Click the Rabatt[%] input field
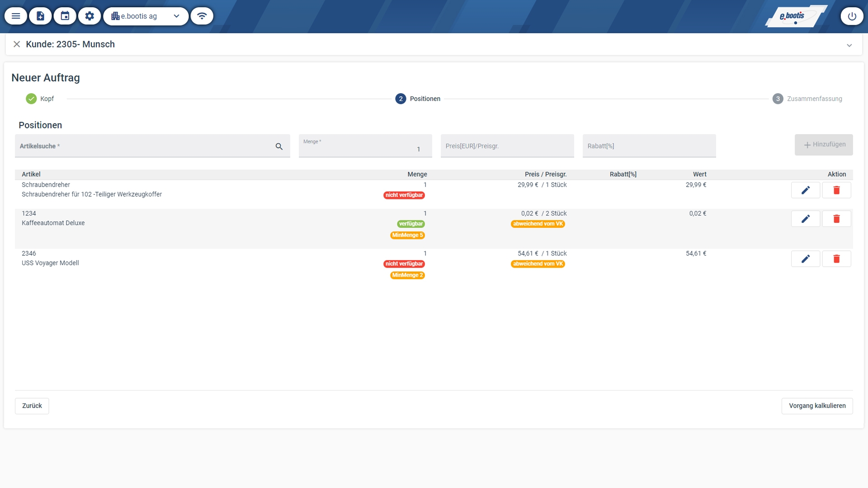This screenshot has height=488, width=868. (649, 146)
